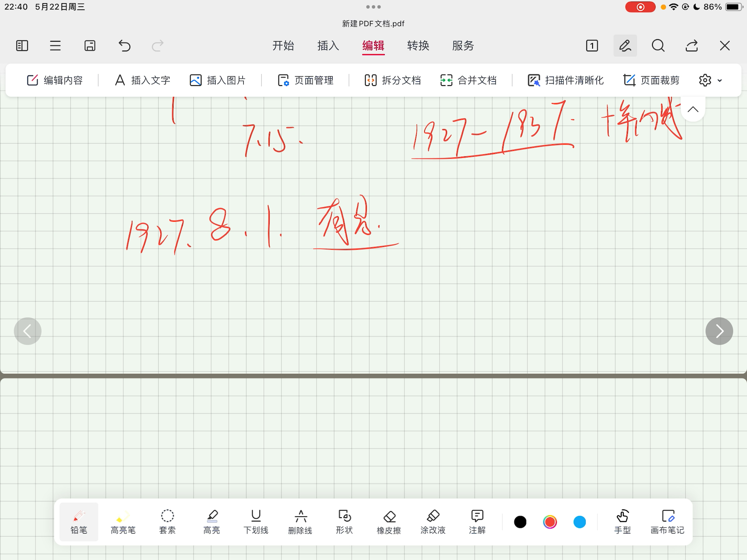The height and width of the screenshot is (560, 747).
Task: Open 页面裁剪 tool
Action: pyautogui.click(x=651, y=80)
